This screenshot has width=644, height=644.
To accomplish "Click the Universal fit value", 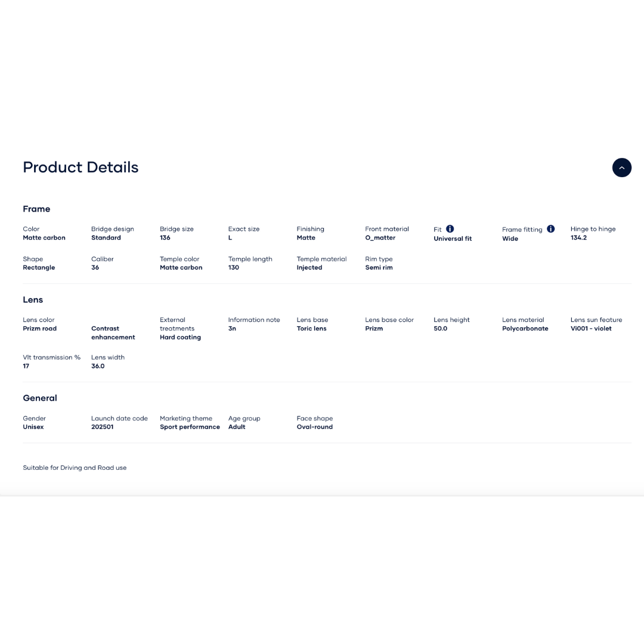I will [453, 239].
